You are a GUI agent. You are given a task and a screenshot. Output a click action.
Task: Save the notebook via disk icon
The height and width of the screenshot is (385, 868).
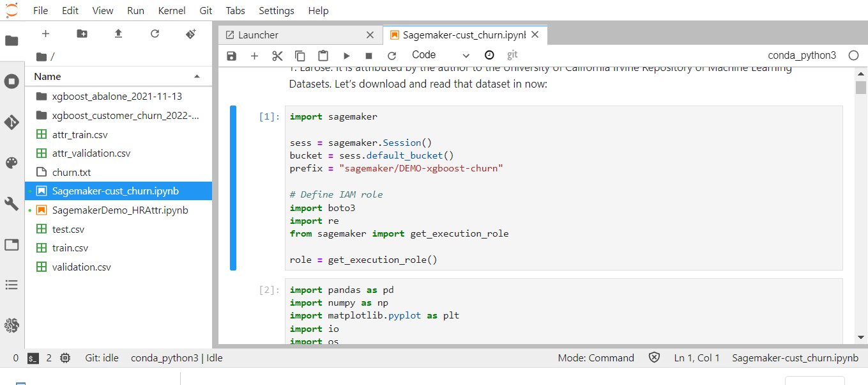(231, 56)
